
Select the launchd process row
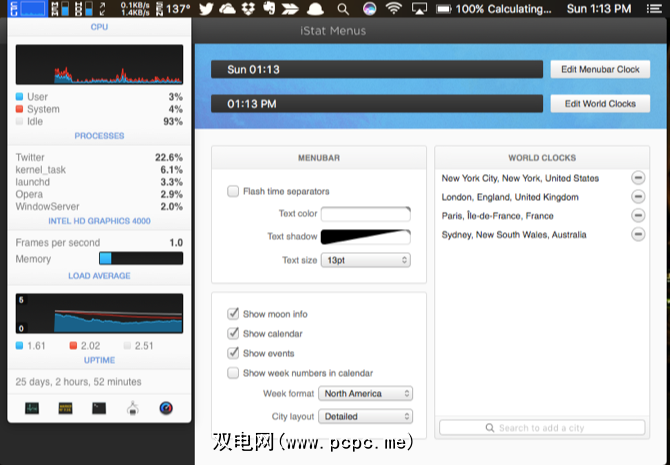pos(99,182)
